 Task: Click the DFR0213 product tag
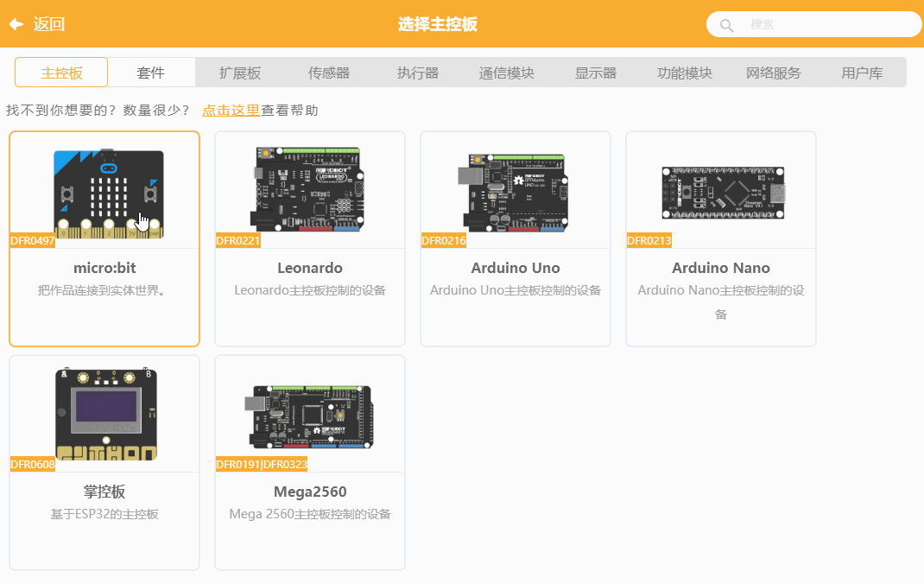click(649, 240)
